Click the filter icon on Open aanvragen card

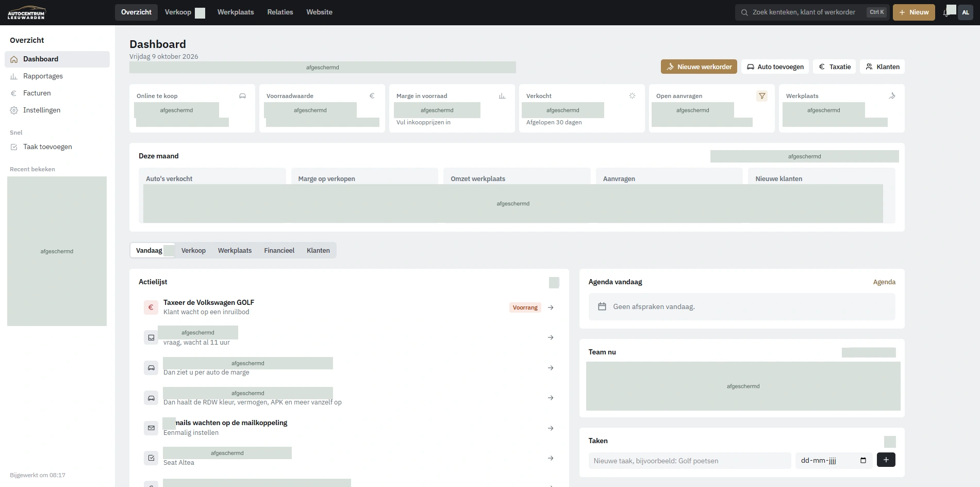coord(762,96)
